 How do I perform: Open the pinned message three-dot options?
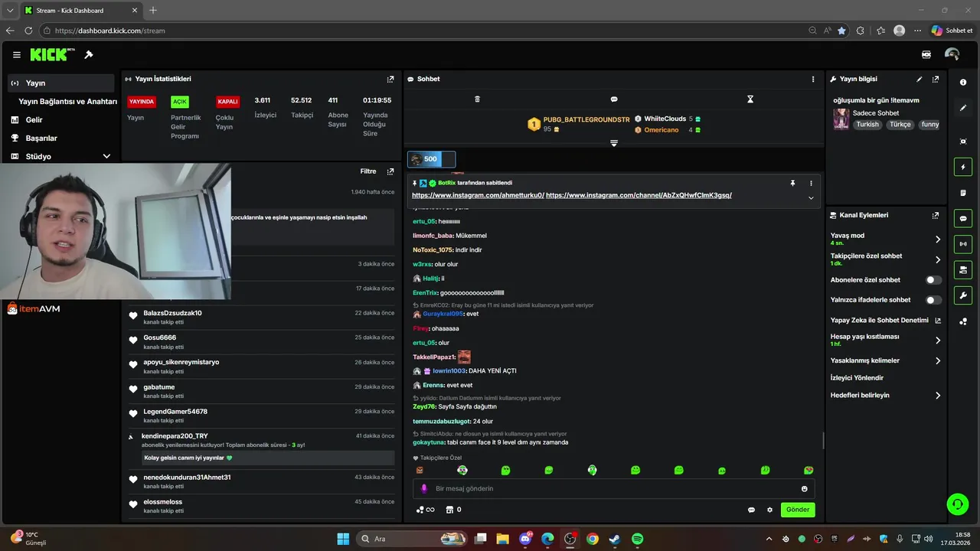(x=812, y=184)
